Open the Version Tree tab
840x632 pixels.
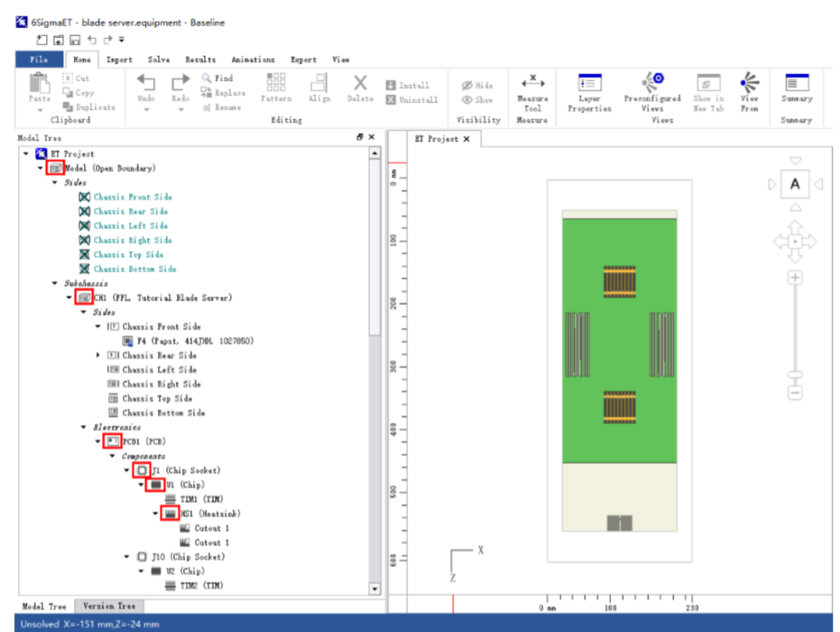coord(109,606)
